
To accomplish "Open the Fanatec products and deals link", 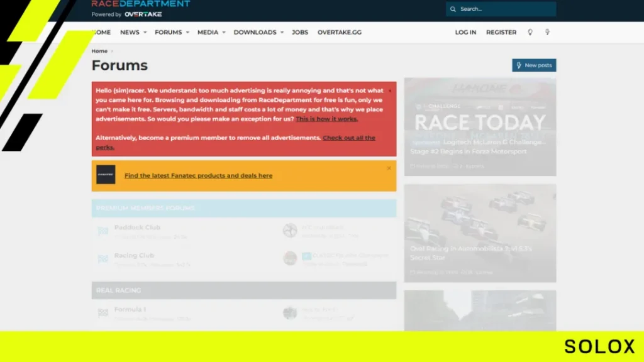I will (198, 176).
